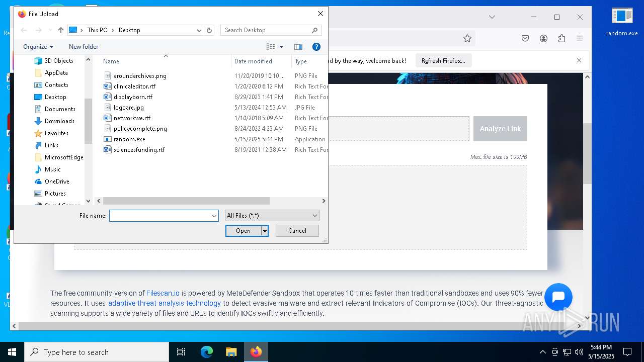
Task: Click New folder in dialog toolbar
Action: [84, 47]
